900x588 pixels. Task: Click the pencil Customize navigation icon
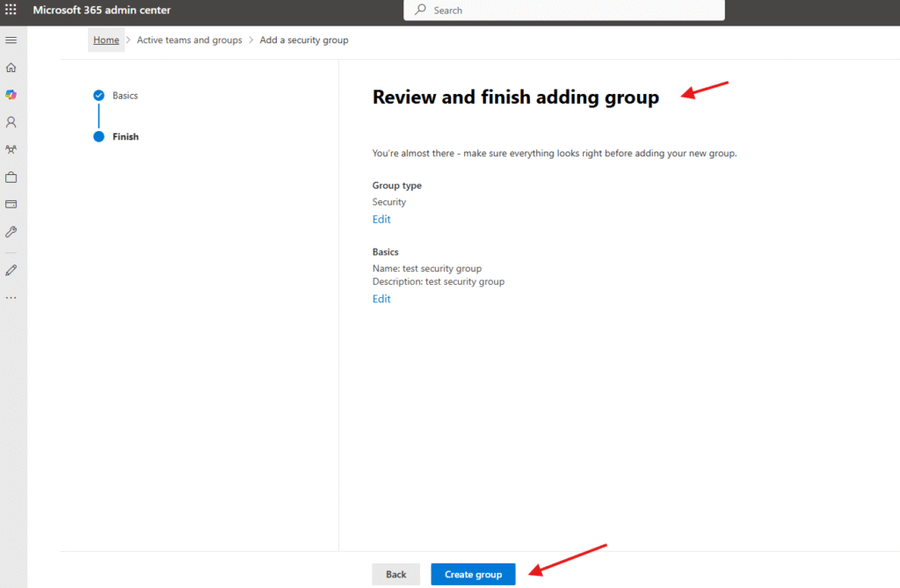click(x=11, y=270)
